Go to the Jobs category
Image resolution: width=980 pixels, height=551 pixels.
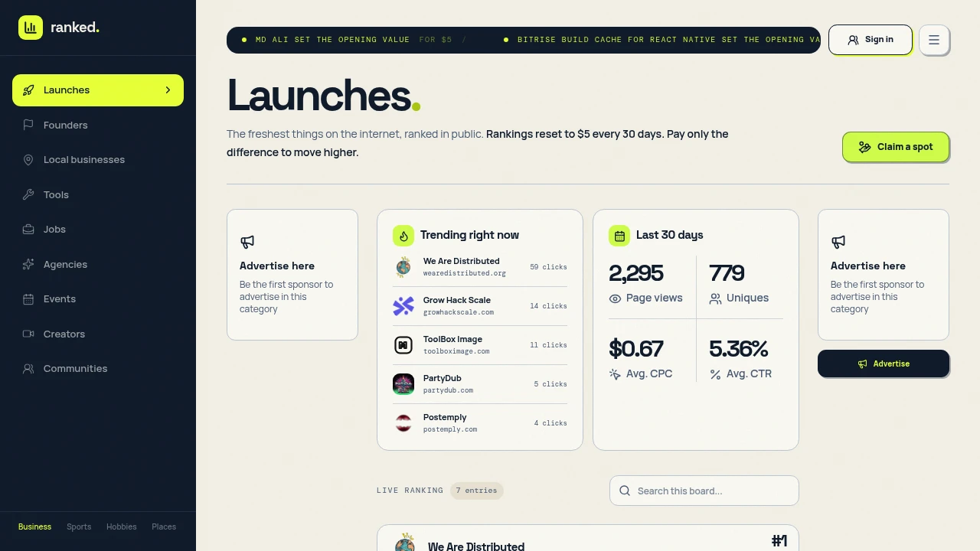pos(98,230)
